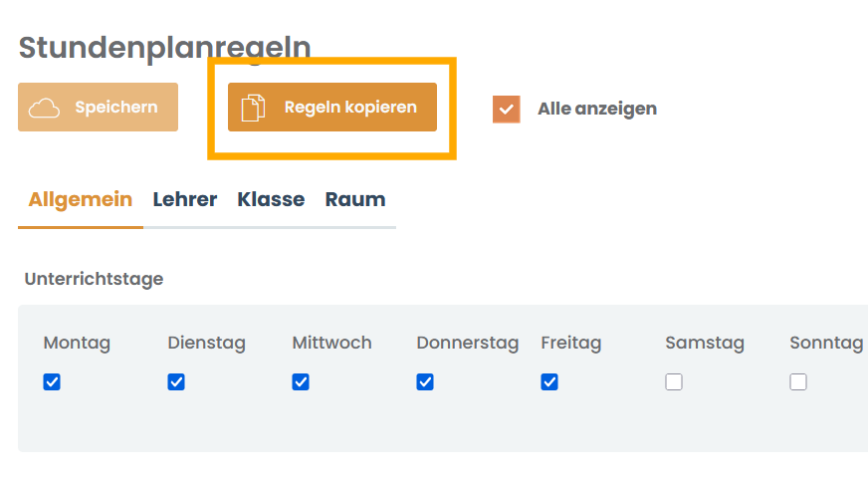Image resolution: width=868 pixels, height=483 pixels.
Task: Enable the Samstag checkbox
Action: 674,381
